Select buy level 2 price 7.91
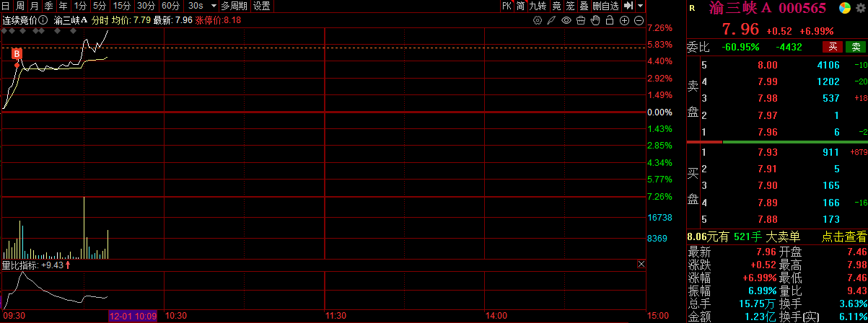868x323 pixels. click(767, 169)
